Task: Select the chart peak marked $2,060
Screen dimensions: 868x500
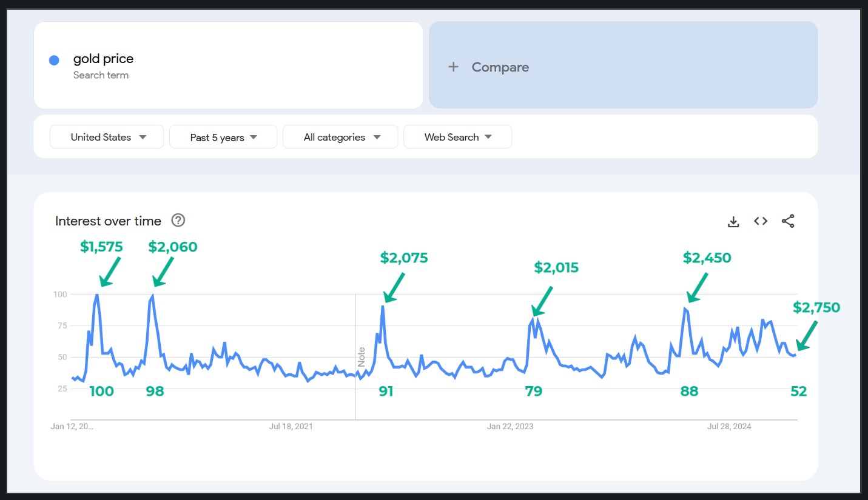Action: tap(153, 296)
